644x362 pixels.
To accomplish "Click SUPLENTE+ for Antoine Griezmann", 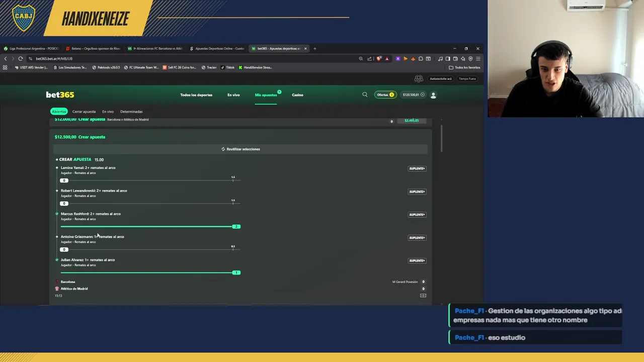I will tap(417, 238).
